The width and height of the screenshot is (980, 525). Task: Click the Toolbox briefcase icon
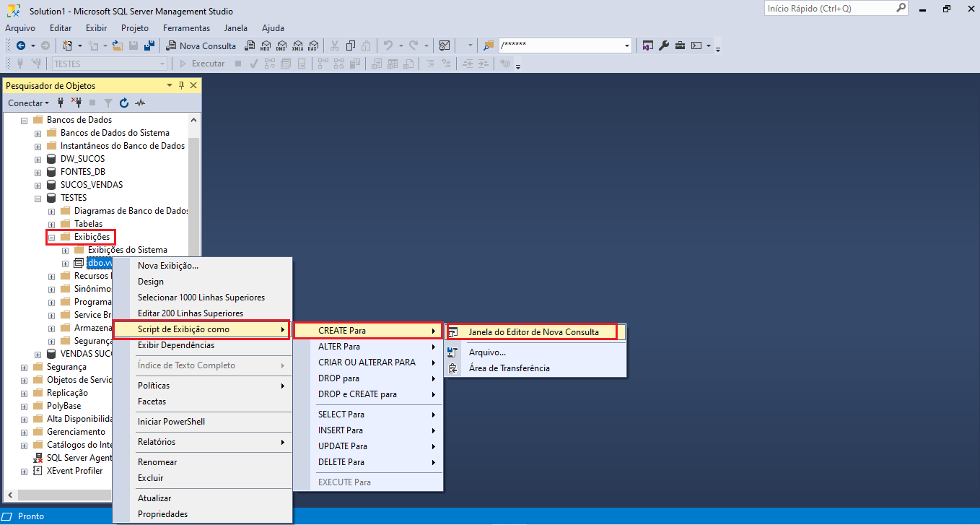[x=680, y=45]
